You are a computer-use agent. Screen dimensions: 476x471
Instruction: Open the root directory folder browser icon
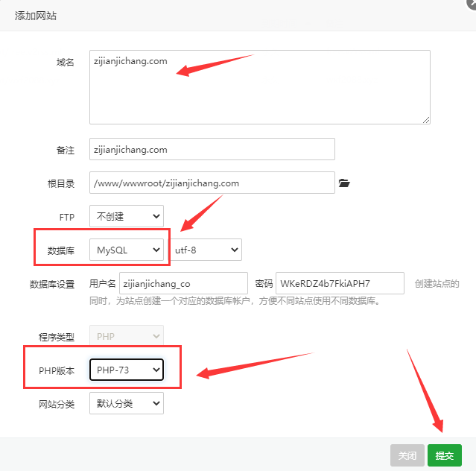[344, 183]
